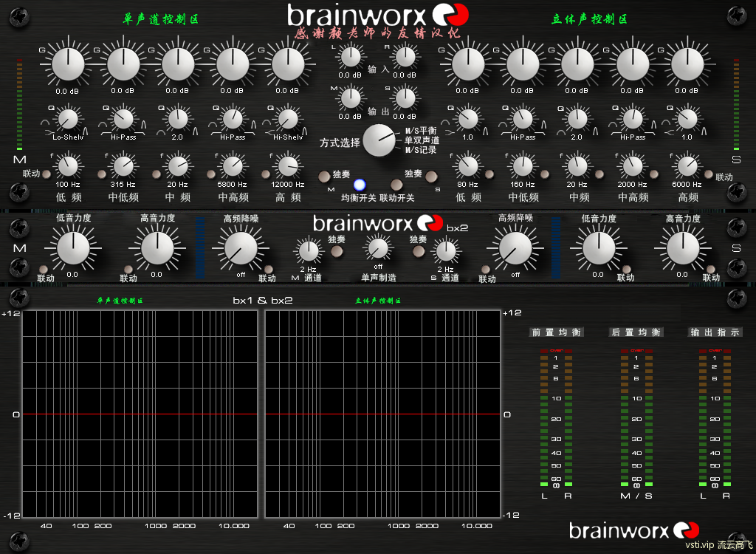This screenshot has height=554, width=756.
Task: Toggle 联动 button next to the 6000 Hz knob
Action: click(x=709, y=174)
